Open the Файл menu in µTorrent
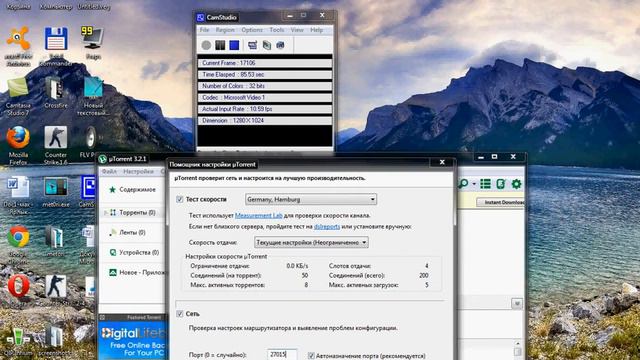This screenshot has height=360, width=640. click(109, 171)
